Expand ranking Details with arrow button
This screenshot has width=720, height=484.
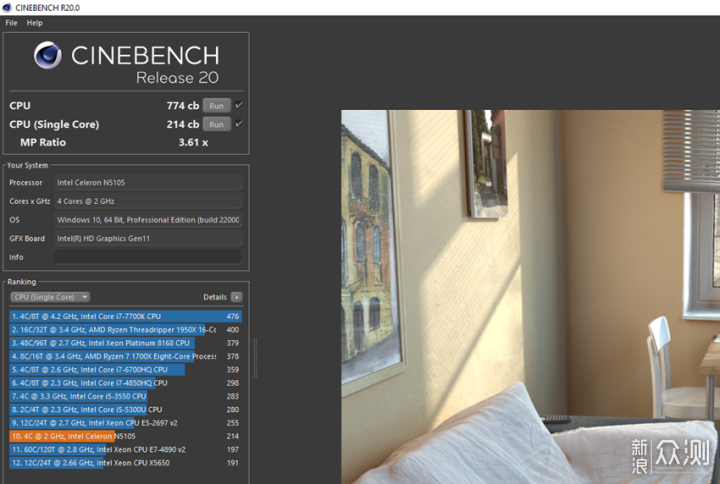(x=236, y=297)
